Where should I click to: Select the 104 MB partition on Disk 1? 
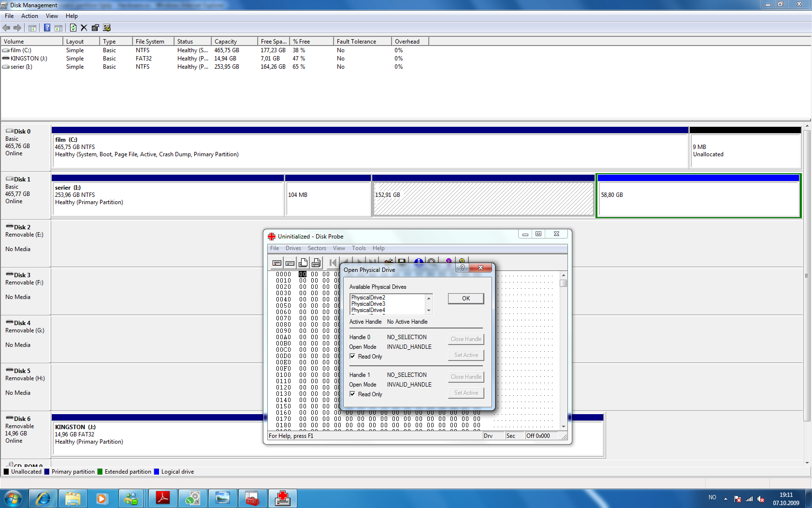pyautogui.click(x=328, y=195)
